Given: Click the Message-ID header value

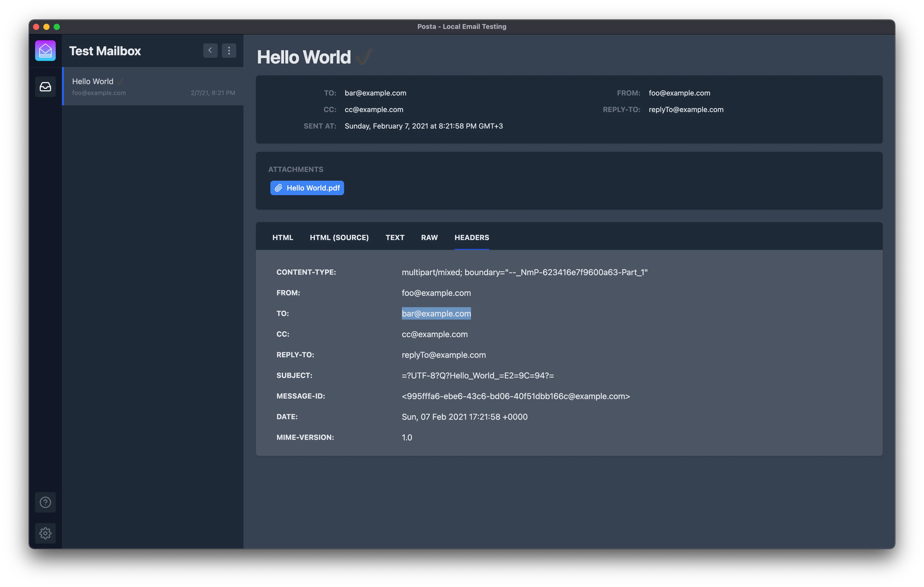Looking at the screenshot, I should point(516,396).
